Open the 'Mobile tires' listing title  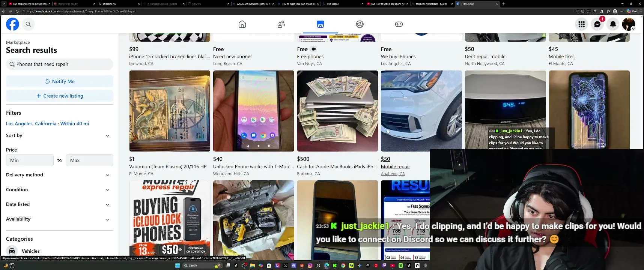[561, 57]
